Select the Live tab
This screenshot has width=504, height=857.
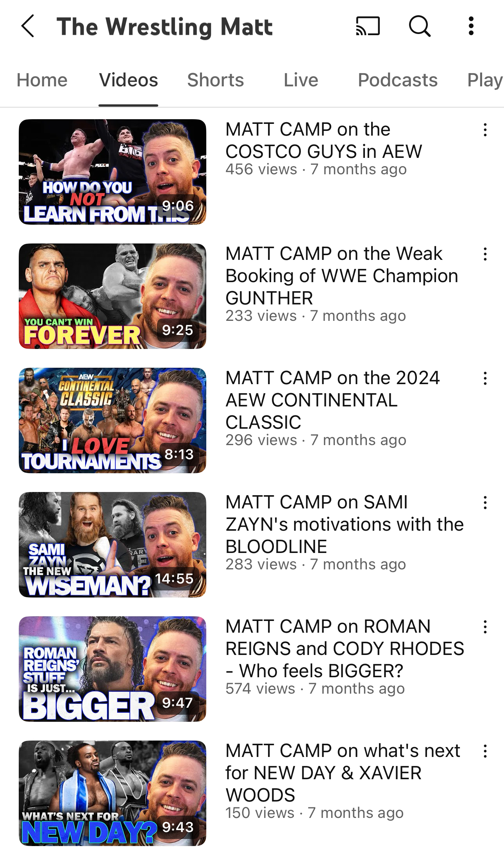[x=301, y=80]
